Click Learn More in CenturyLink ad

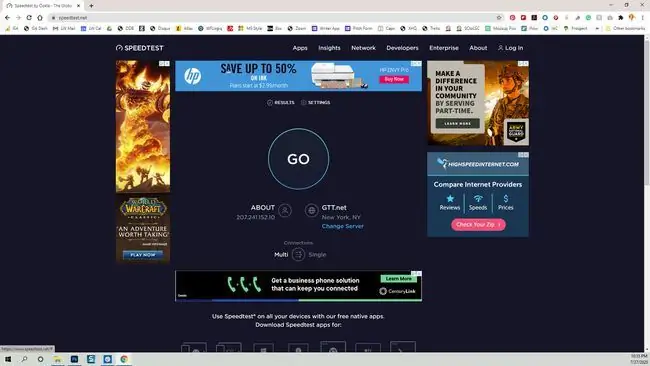[x=398, y=279]
